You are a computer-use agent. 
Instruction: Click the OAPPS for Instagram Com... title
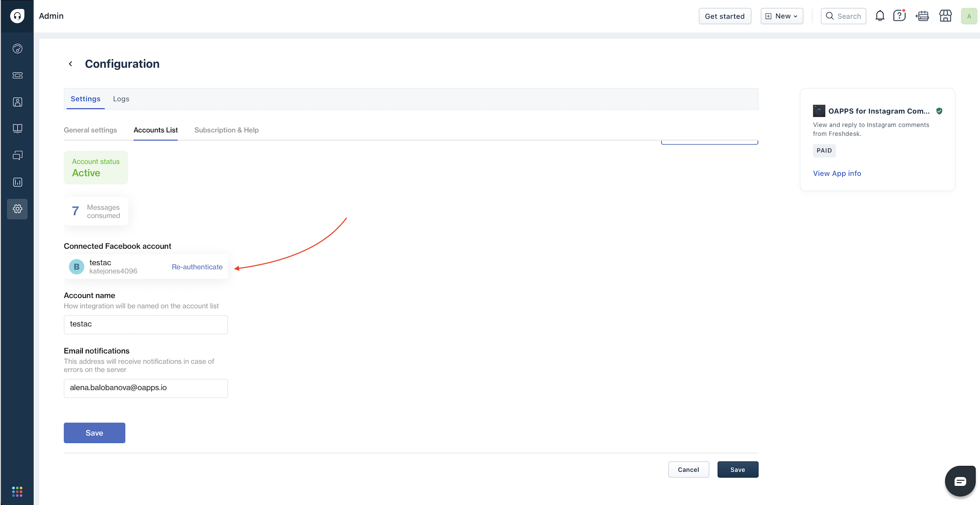(x=879, y=111)
